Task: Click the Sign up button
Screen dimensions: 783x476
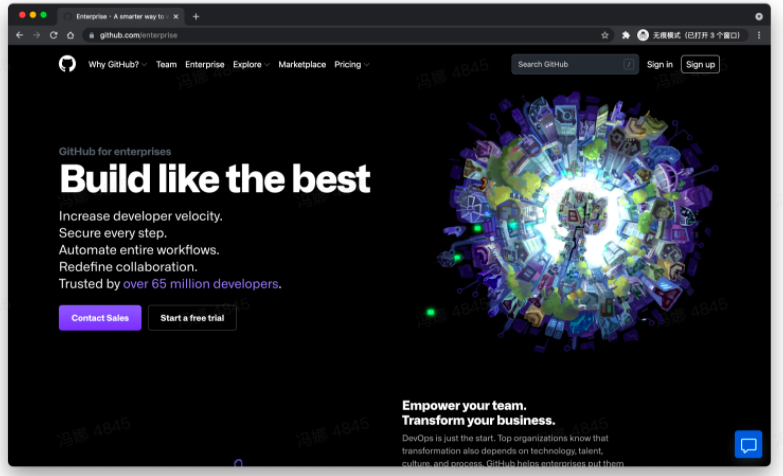Action: pyautogui.click(x=700, y=64)
